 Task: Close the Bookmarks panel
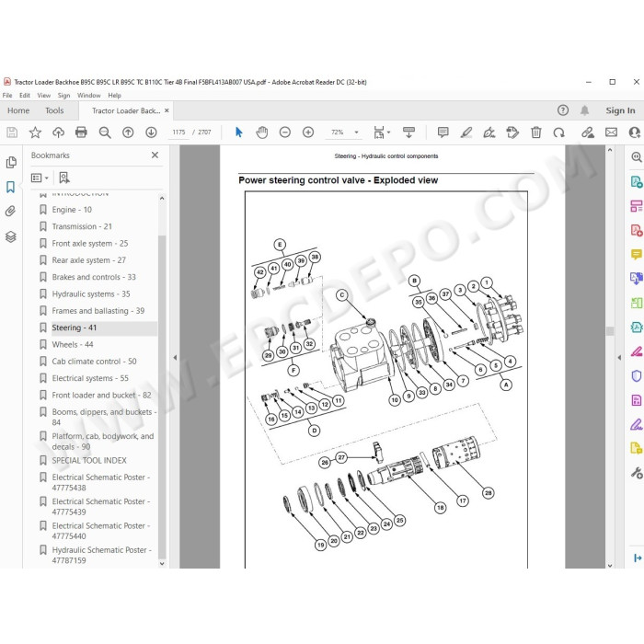155,155
